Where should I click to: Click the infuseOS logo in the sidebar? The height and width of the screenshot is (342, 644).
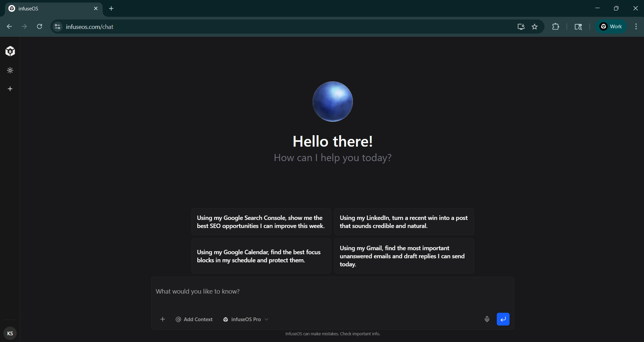pos(10,51)
